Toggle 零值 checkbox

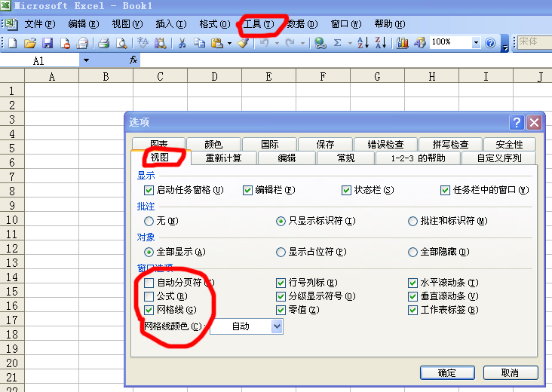click(x=281, y=310)
